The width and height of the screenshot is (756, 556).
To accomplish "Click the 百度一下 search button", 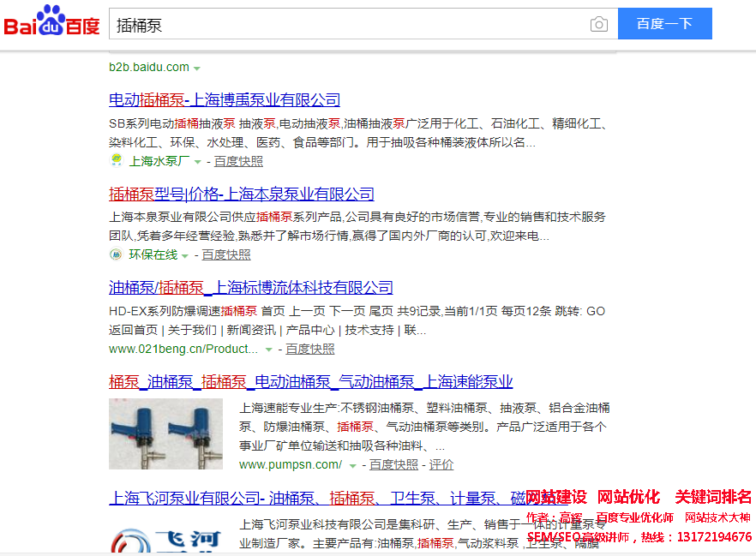I will coord(664,24).
